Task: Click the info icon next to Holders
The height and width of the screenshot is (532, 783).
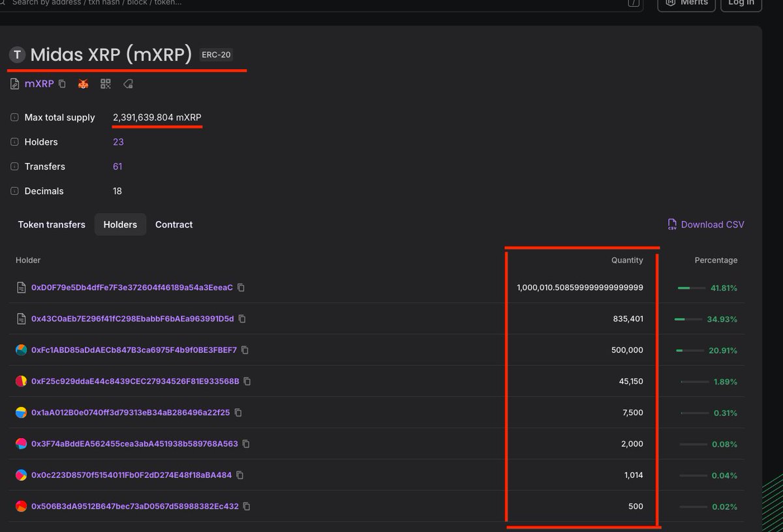Action: 14,142
